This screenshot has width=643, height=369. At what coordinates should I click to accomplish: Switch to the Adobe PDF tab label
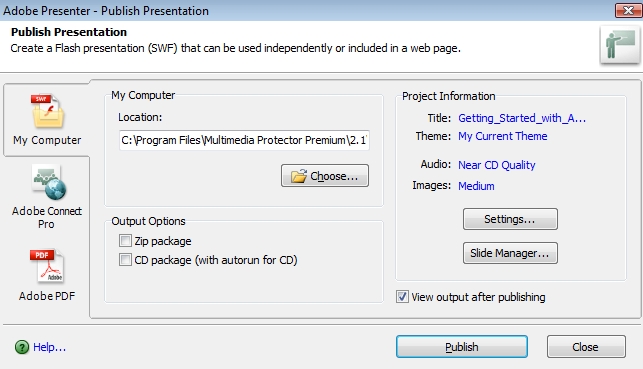(x=47, y=296)
